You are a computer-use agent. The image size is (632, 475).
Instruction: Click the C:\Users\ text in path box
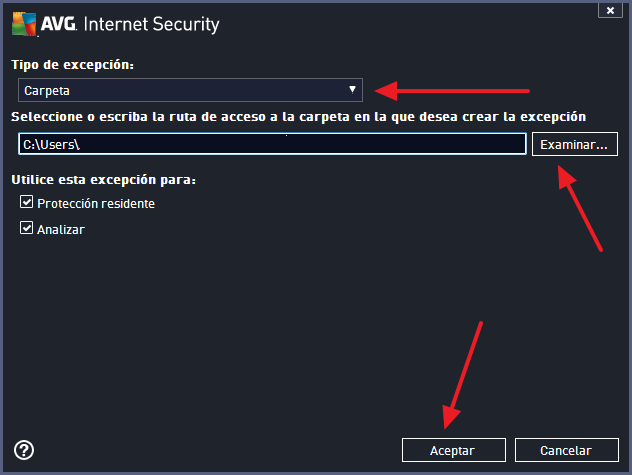pyautogui.click(x=51, y=145)
